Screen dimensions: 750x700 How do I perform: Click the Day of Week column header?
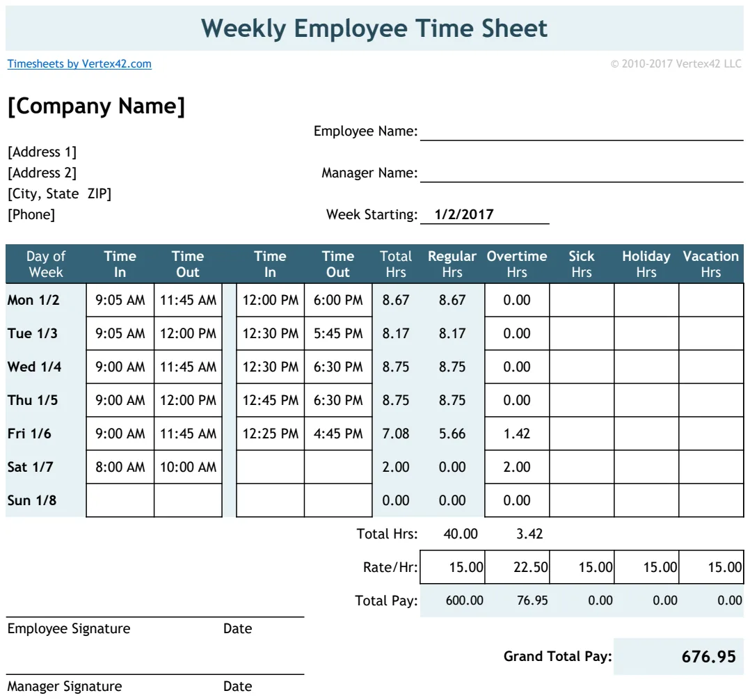(46, 264)
